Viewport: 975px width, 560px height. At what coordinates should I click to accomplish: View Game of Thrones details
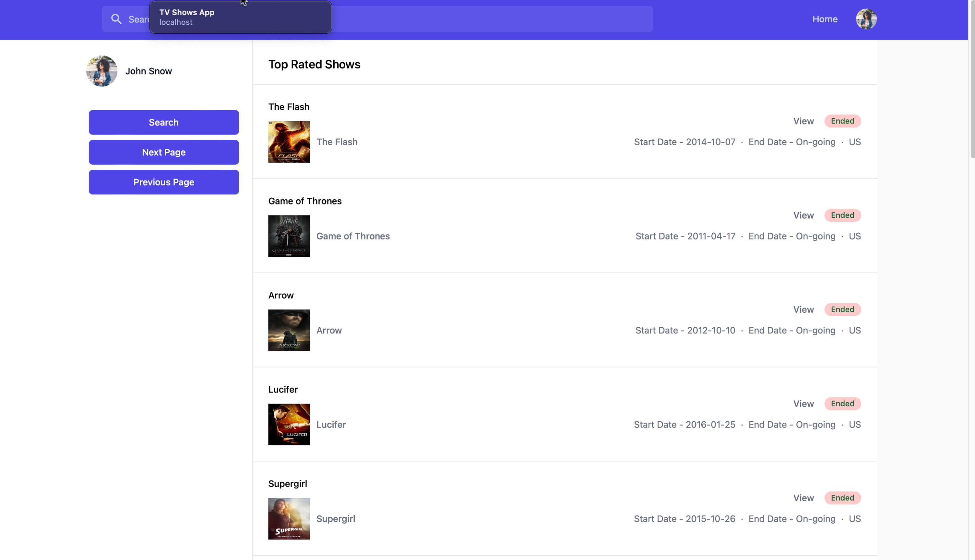(x=803, y=216)
